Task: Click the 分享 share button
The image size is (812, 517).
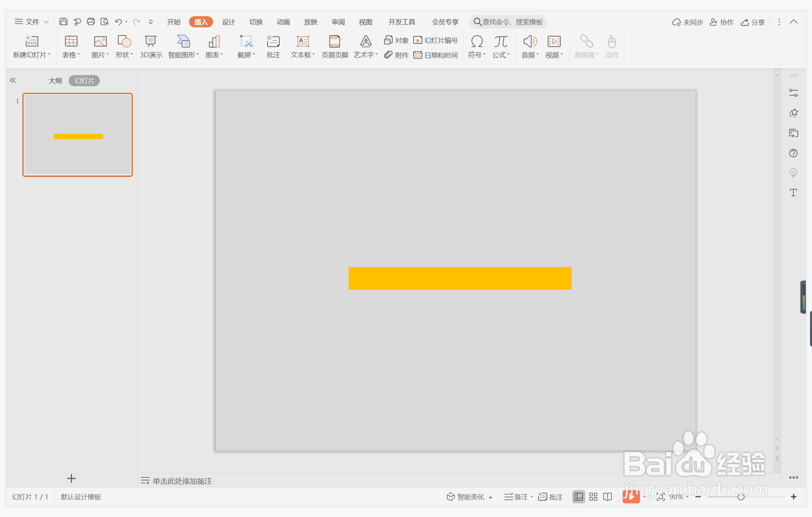Action: (x=753, y=22)
